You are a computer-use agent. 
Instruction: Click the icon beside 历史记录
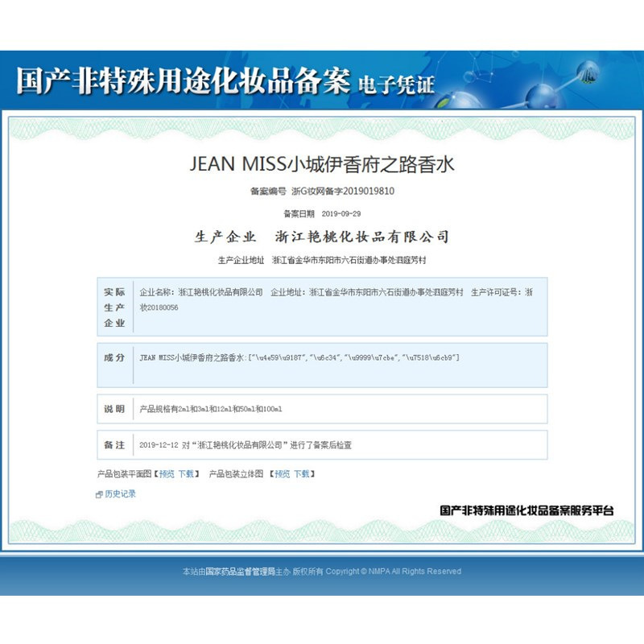click(x=99, y=494)
